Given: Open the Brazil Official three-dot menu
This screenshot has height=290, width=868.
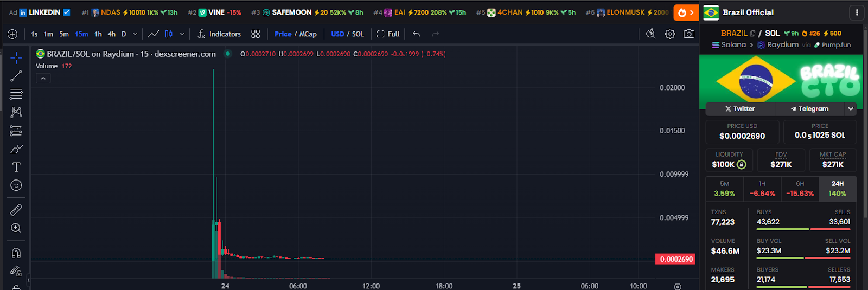Looking at the screenshot, I should (857, 12).
